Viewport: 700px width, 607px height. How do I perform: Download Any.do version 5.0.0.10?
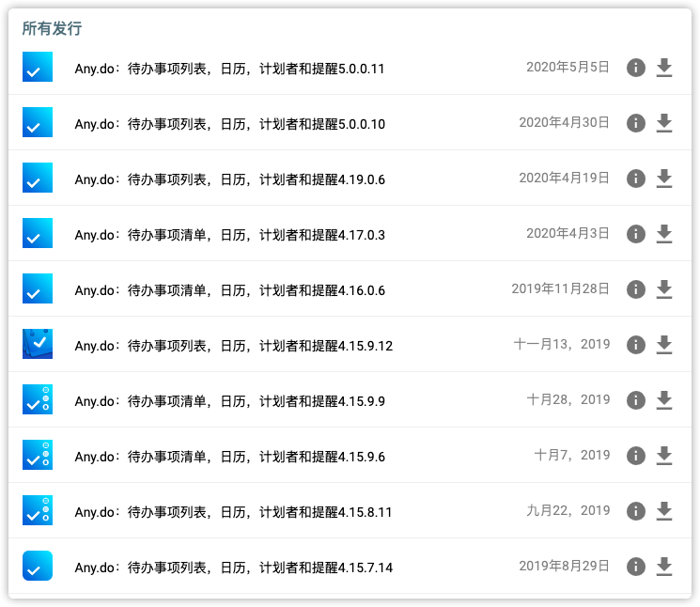click(x=664, y=123)
